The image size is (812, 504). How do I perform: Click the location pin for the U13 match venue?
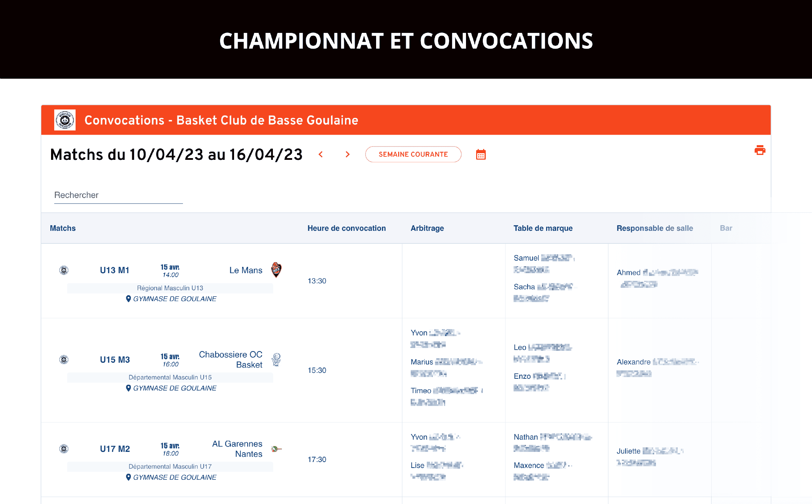pos(128,299)
